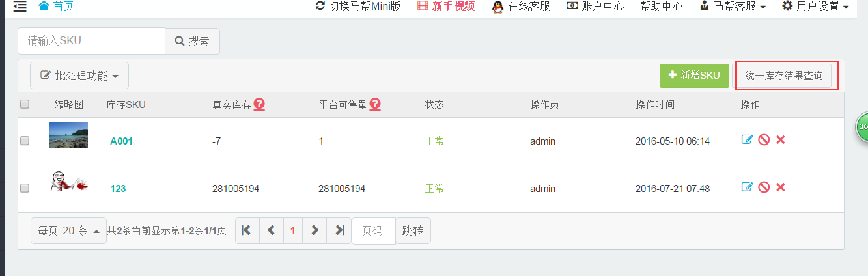
Task: Click the question mark beside 真实库存
Action: 259,103
